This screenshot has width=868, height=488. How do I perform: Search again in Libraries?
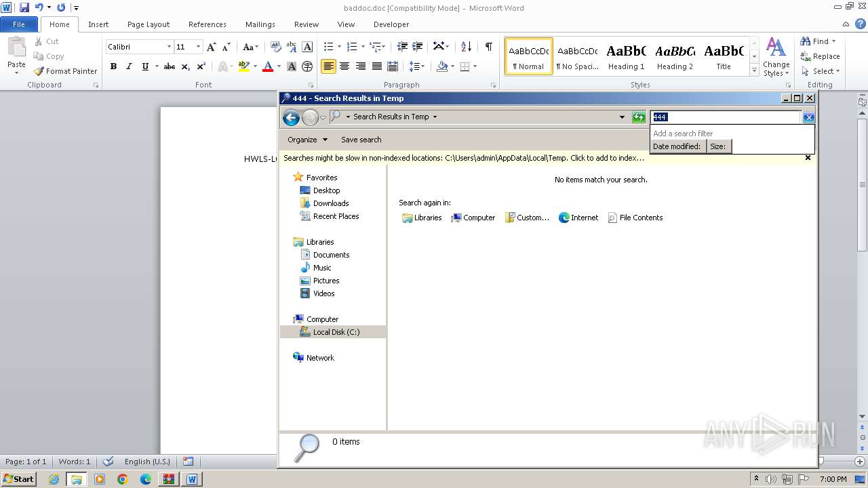422,218
